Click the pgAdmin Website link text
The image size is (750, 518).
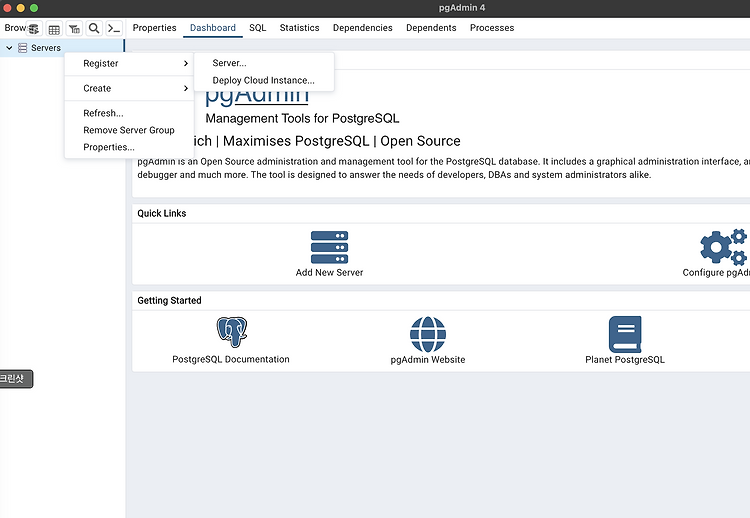428,360
